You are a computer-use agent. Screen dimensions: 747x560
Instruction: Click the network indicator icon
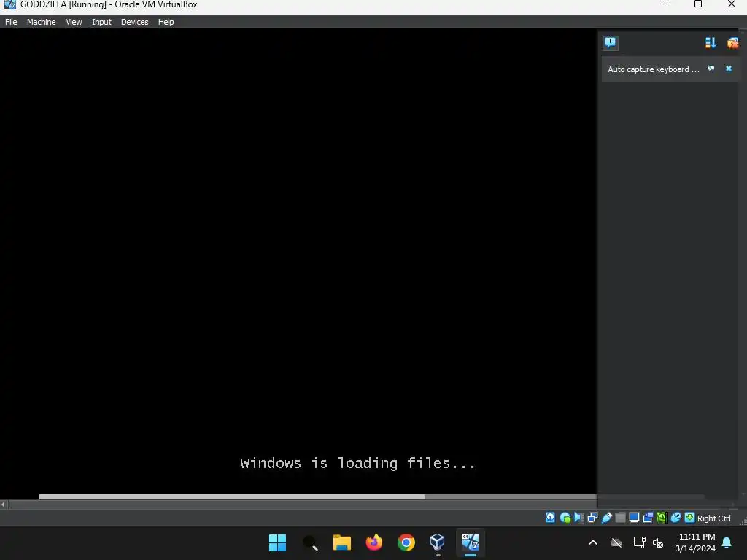[592, 518]
